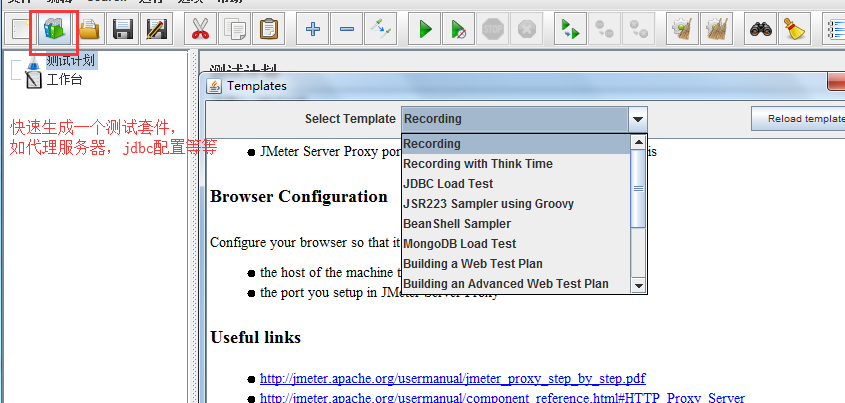
Task: Click the Toggle enable/disable icon
Action: (x=380, y=29)
